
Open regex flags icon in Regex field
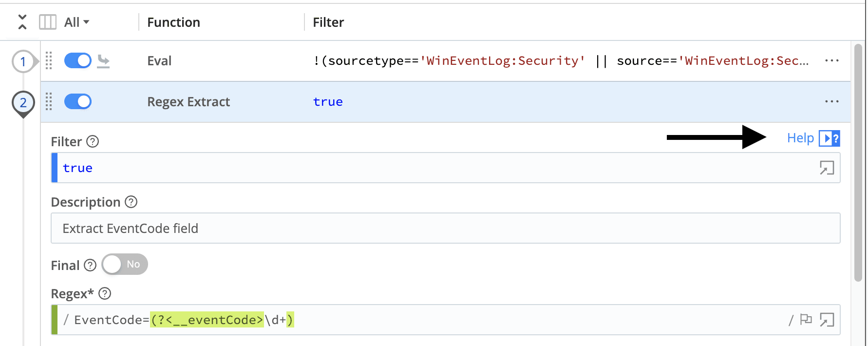(806, 320)
